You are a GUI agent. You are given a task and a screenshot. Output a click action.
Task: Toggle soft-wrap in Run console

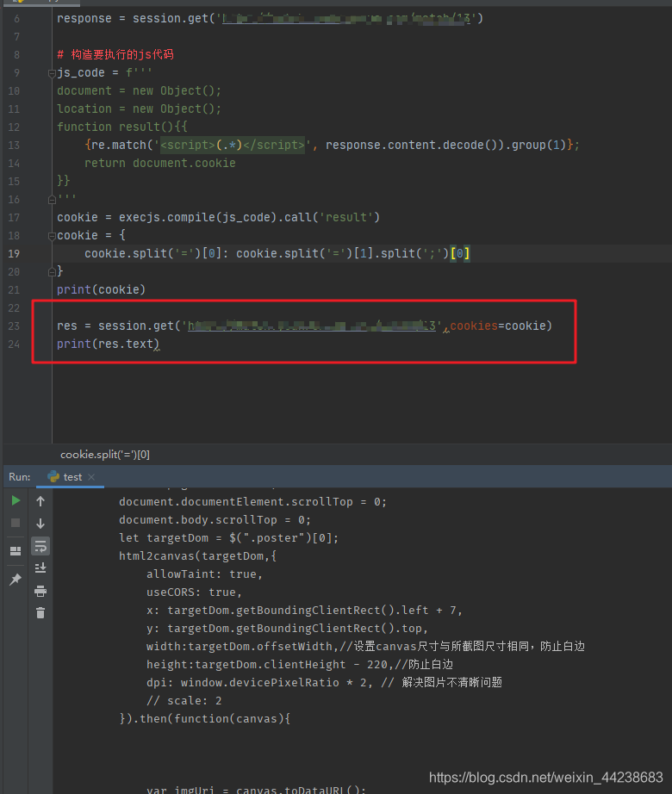[40, 546]
